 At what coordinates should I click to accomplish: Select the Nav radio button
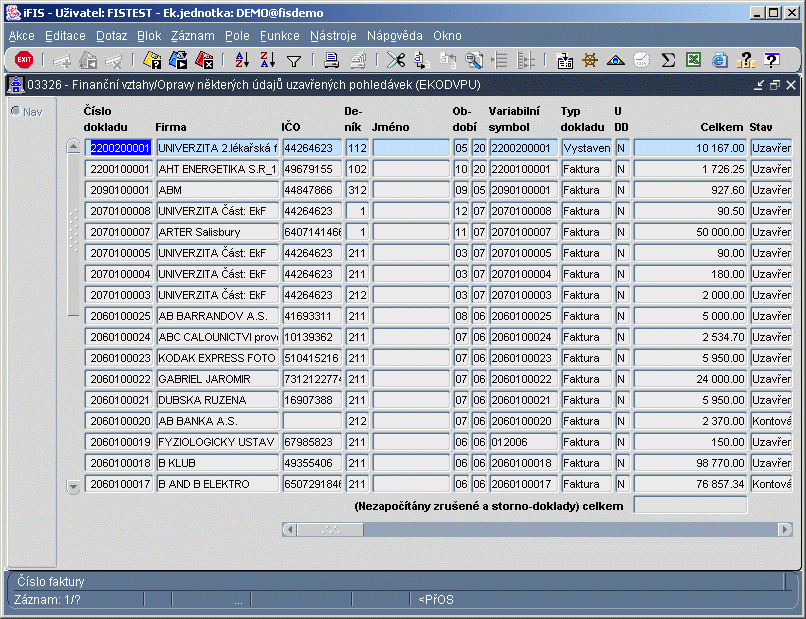pos(16,111)
